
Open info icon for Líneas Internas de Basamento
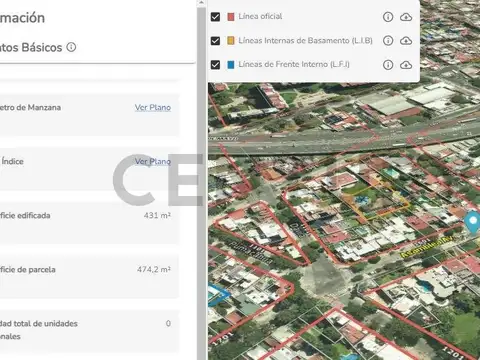pos(388,41)
